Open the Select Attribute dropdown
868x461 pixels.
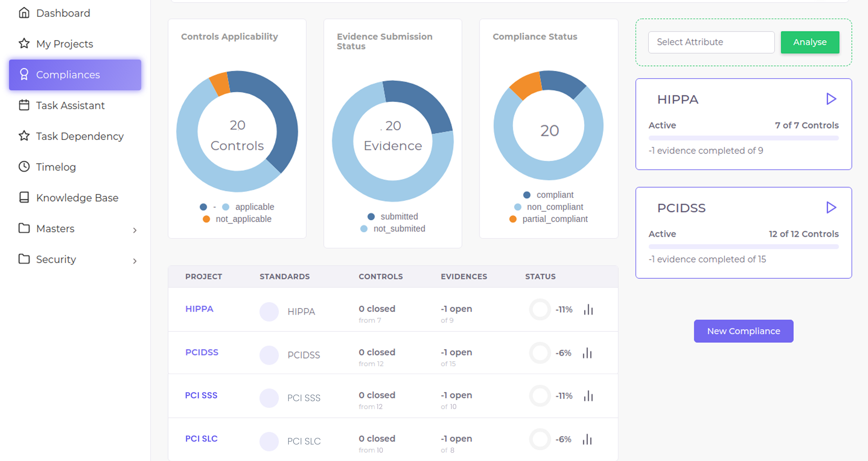pyautogui.click(x=711, y=42)
